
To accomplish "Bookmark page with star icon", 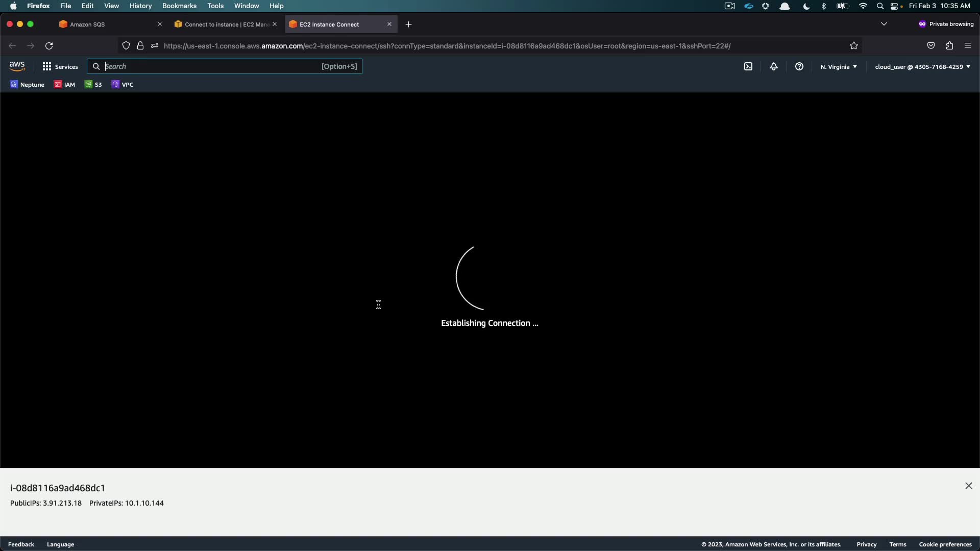I will (x=854, y=46).
